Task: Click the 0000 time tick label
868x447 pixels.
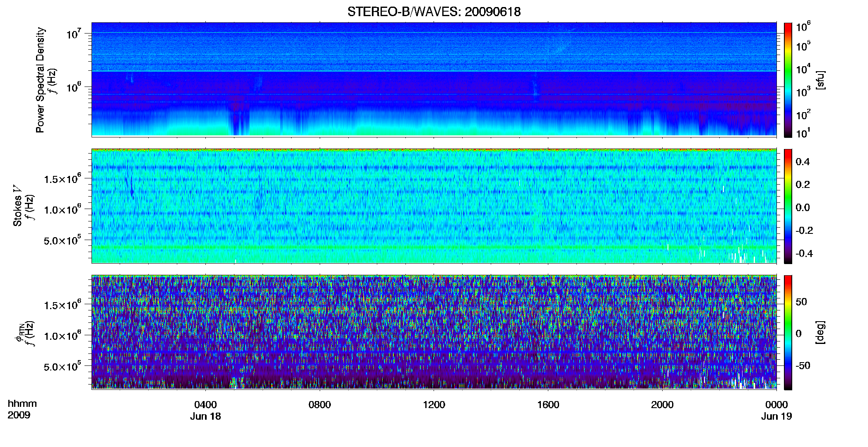Action: [776, 405]
